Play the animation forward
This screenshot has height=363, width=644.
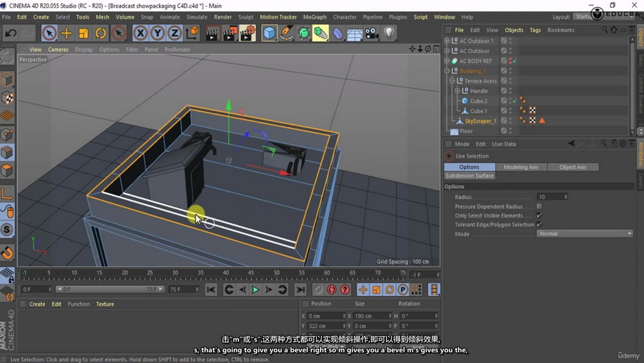[x=255, y=290]
